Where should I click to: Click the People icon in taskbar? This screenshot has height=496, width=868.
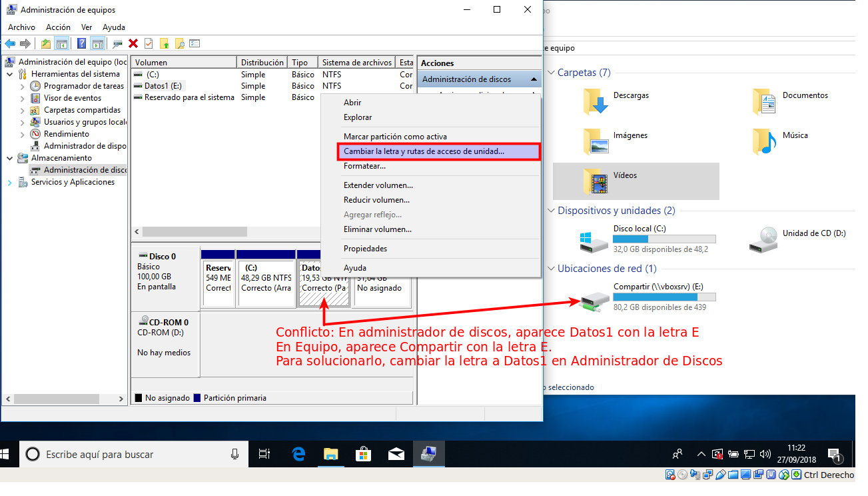click(x=677, y=454)
